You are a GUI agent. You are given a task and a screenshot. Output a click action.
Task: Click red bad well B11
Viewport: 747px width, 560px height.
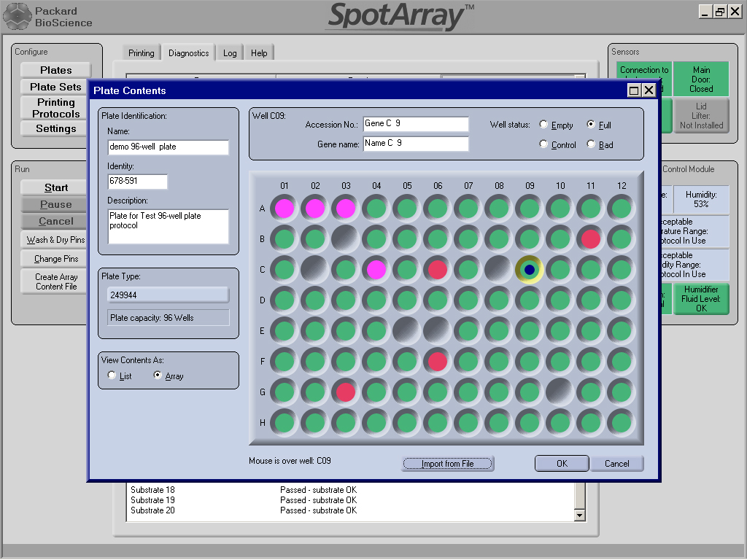click(x=591, y=238)
